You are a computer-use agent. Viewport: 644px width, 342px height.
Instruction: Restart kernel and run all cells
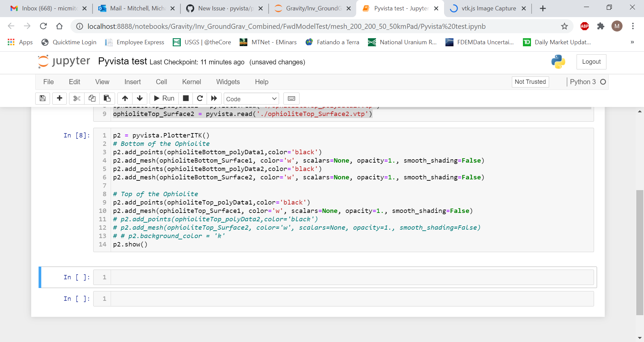[214, 98]
